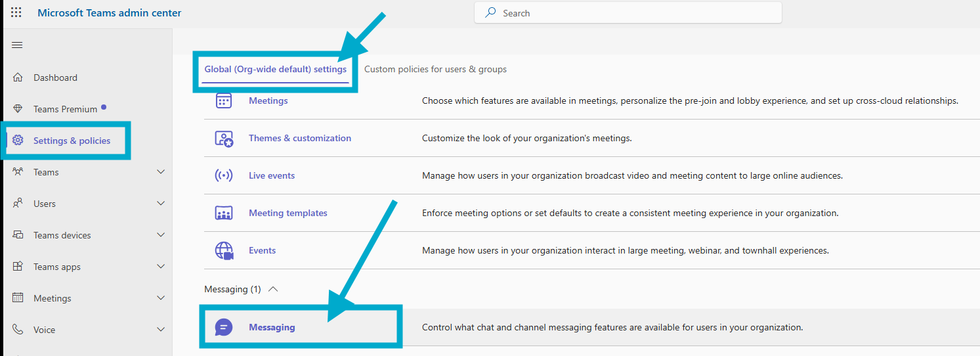Expand the Voice menu chevron
Viewport: 980px width, 356px height.
161,330
